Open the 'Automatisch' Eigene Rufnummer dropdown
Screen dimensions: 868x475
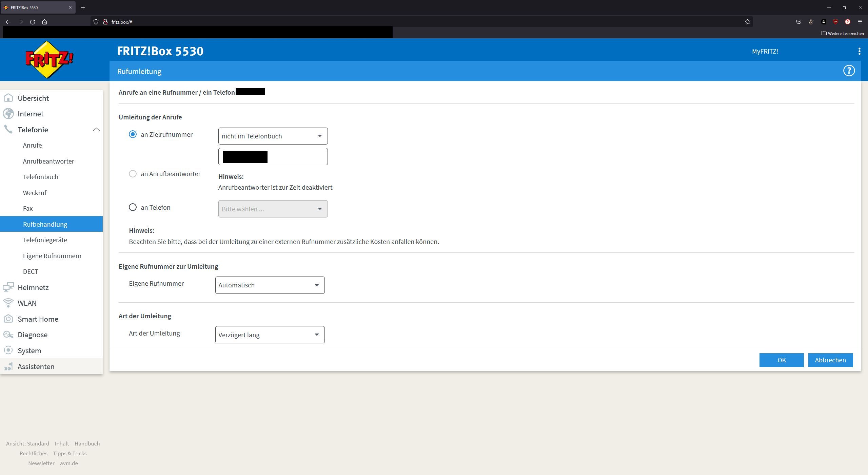(270, 285)
